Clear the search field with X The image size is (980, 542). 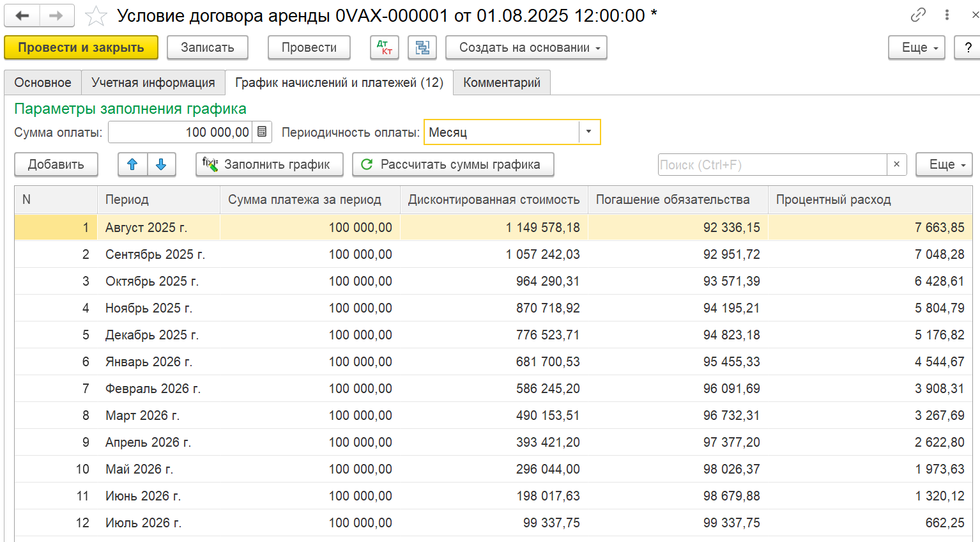(896, 164)
